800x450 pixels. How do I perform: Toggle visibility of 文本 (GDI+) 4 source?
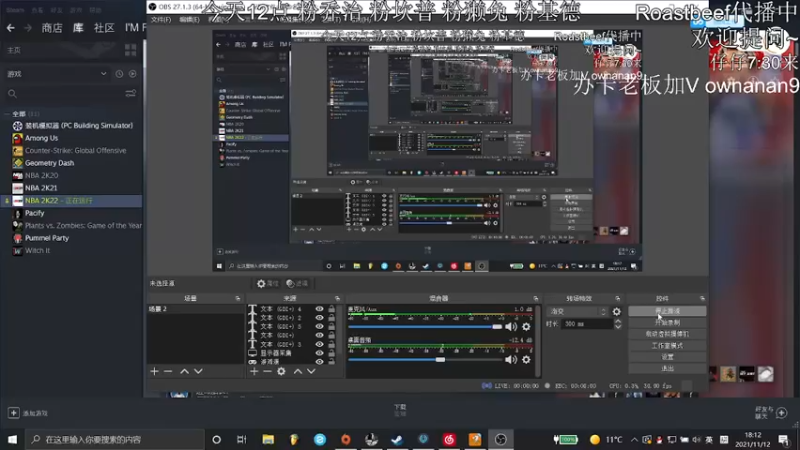pyautogui.click(x=319, y=309)
